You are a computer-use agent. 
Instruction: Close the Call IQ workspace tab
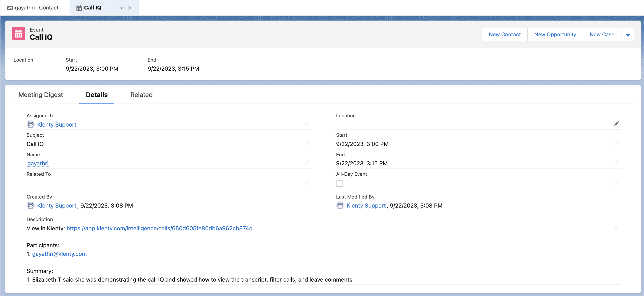(130, 8)
